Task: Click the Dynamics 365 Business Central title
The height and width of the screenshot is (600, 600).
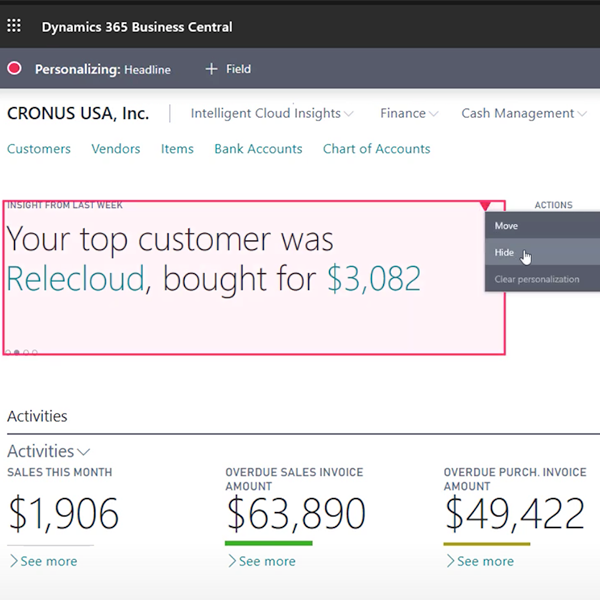Action: click(137, 27)
